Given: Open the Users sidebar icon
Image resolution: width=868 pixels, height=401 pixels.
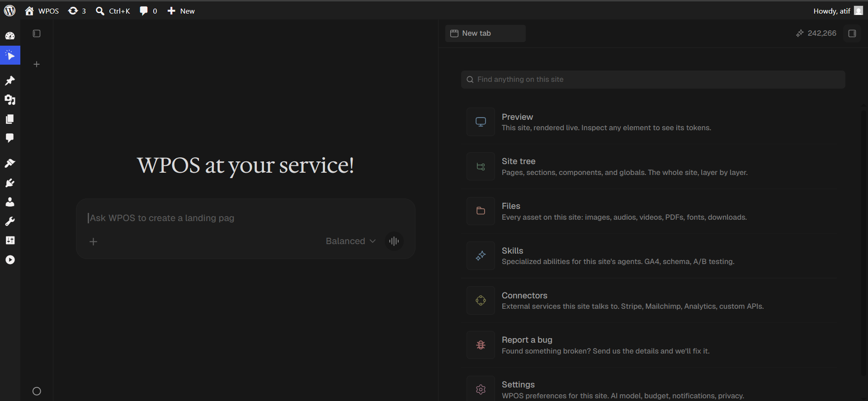Looking at the screenshot, I should pos(10,202).
